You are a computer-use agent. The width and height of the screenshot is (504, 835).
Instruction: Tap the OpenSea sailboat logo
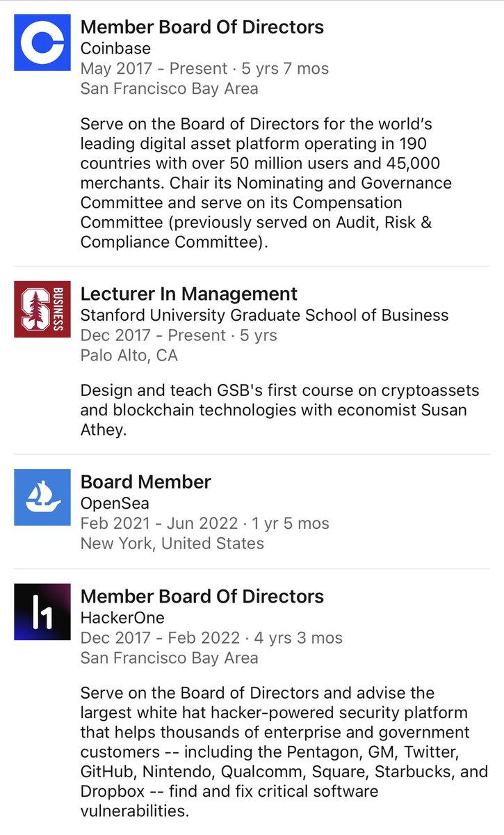click(42, 498)
